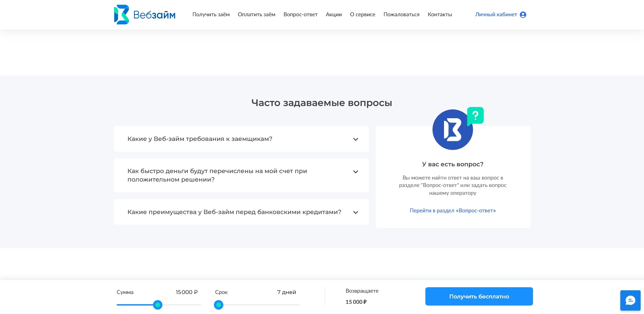Open the Контакты page
Viewport: 644px width, 314px height.
[x=440, y=15]
